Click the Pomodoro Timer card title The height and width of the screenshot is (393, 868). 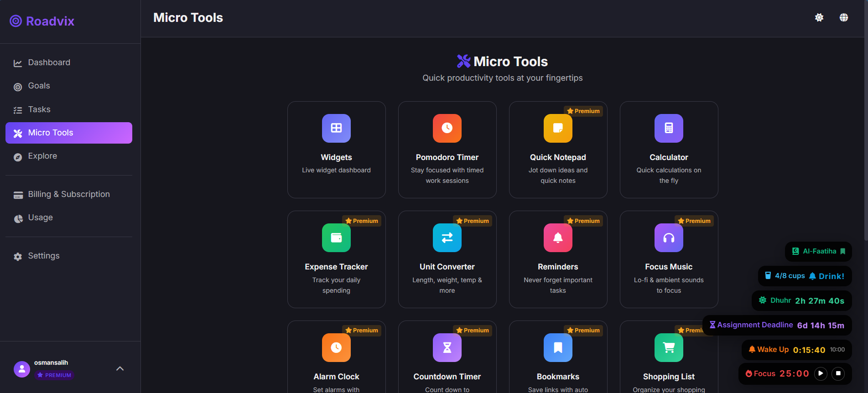coord(447,157)
